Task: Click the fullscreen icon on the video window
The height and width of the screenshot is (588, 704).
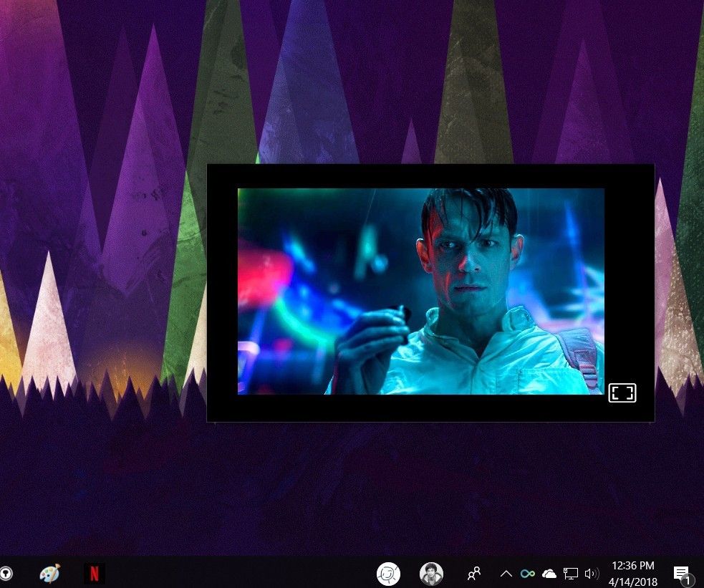Action: (x=622, y=392)
